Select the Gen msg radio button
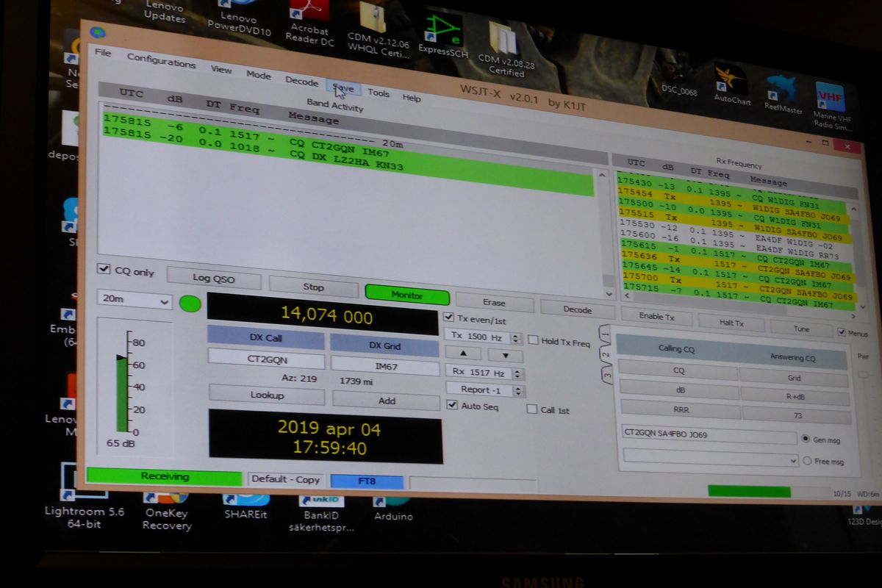882x588 pixels. click(x=806, y=439)
